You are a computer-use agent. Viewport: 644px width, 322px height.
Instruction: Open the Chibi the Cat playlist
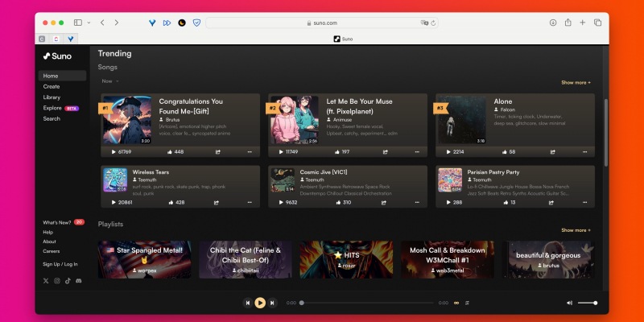click(x=246, y=259)
